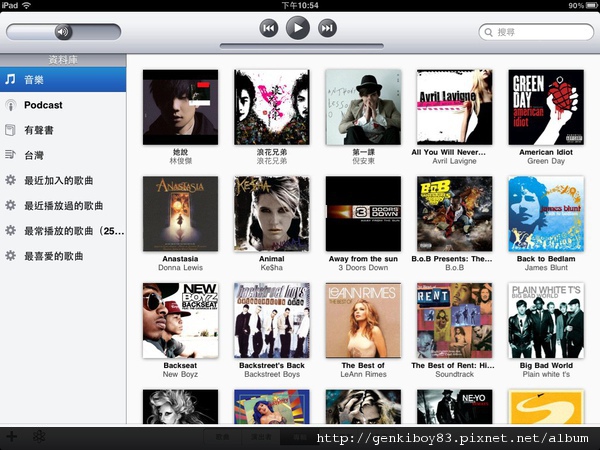Screen dimensions: 600x450
Task: Tap the 下午10:54 clock in status bar
Action: (x=300, y=5)
